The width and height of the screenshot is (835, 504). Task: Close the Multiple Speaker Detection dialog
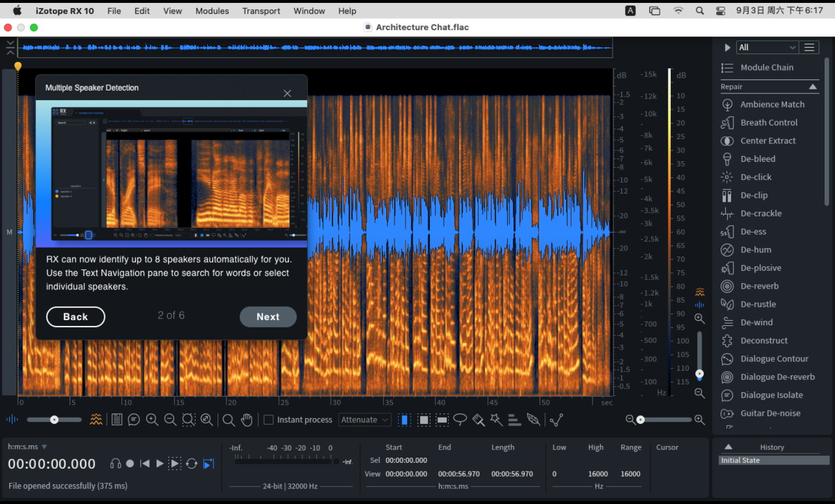click(287, 93)
